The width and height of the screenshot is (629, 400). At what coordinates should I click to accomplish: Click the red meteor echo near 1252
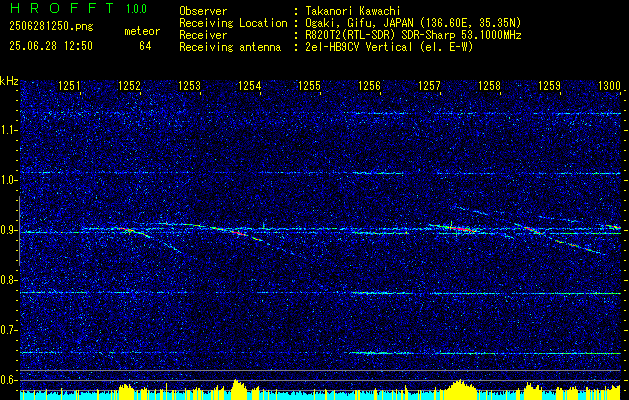[x=128, y=230]
